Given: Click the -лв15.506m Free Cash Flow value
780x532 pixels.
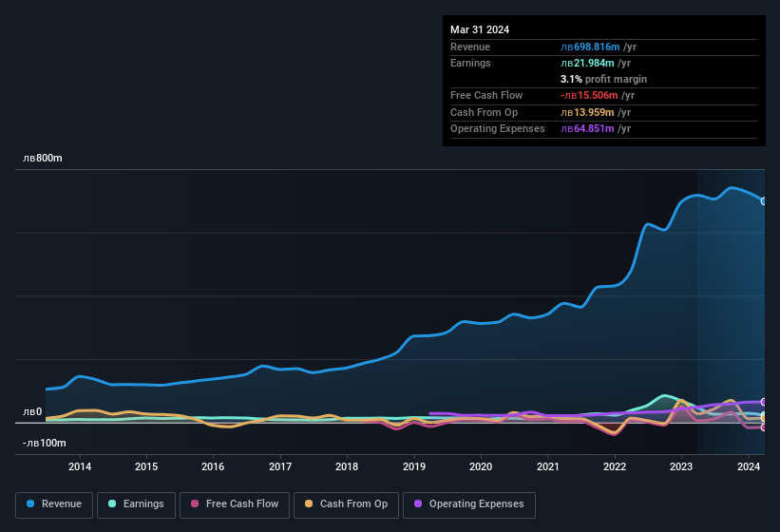Looking at the screenshot, I should pyautogui.click(x=590, y=95).
